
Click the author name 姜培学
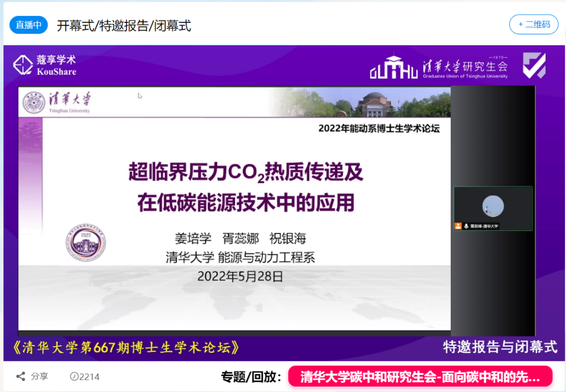193,238
